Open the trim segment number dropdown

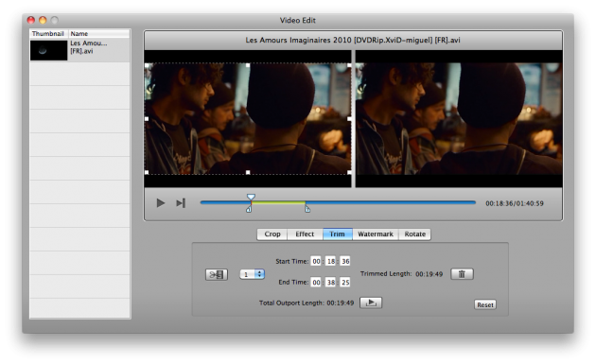coord(252,274)
